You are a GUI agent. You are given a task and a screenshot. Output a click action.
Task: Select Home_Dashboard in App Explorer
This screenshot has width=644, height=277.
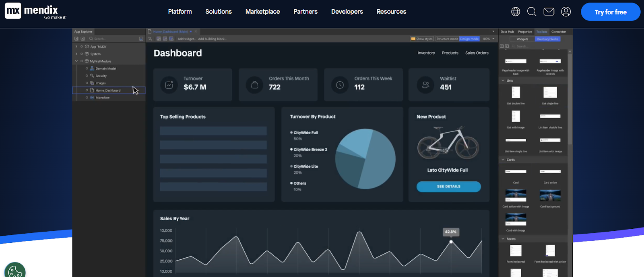tap(109, 90)
